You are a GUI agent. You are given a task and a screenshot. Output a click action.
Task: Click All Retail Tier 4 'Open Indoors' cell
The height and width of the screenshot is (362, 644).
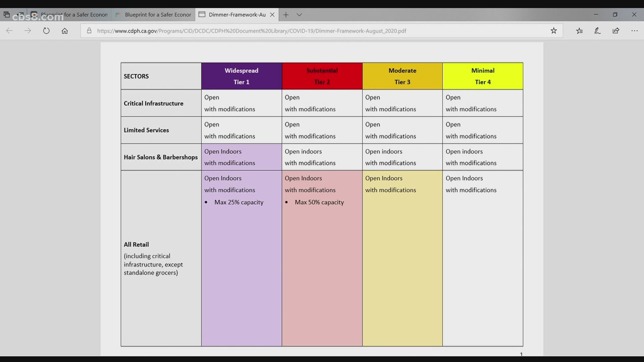[483, 258]
